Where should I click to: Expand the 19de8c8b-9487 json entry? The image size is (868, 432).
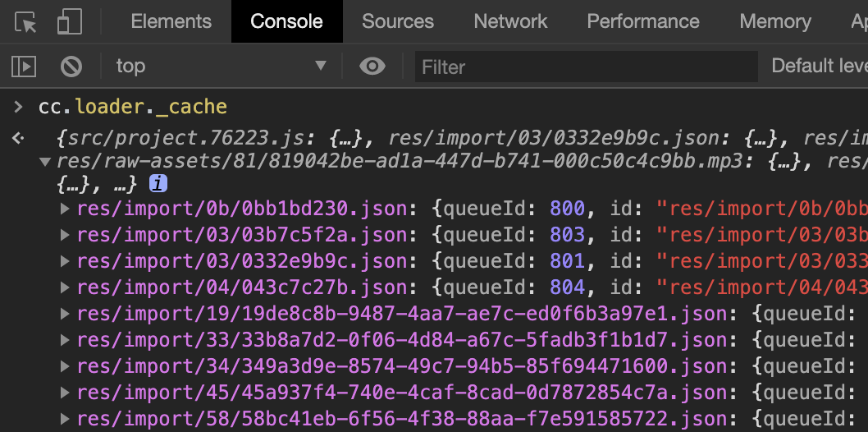(x=66, y=315)
